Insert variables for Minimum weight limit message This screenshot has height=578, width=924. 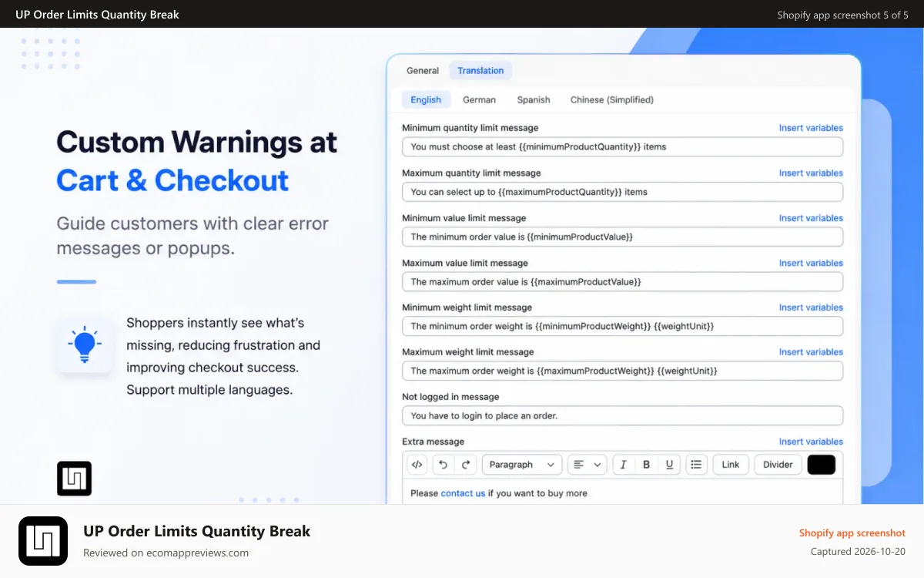811,307
